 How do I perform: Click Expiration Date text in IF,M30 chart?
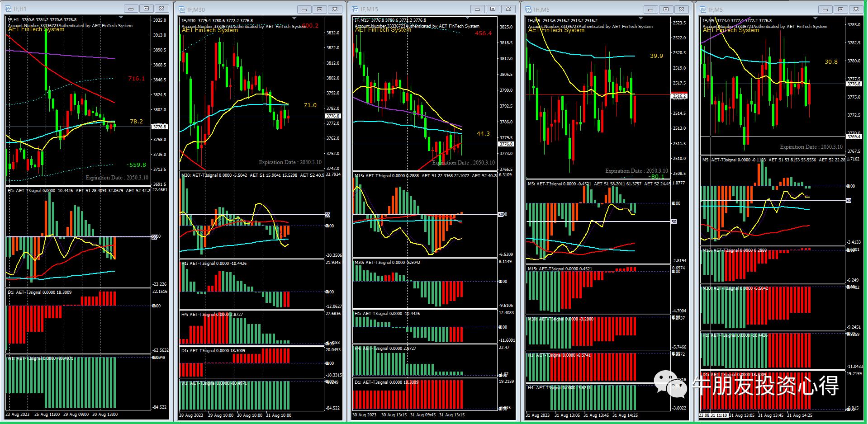290,162
